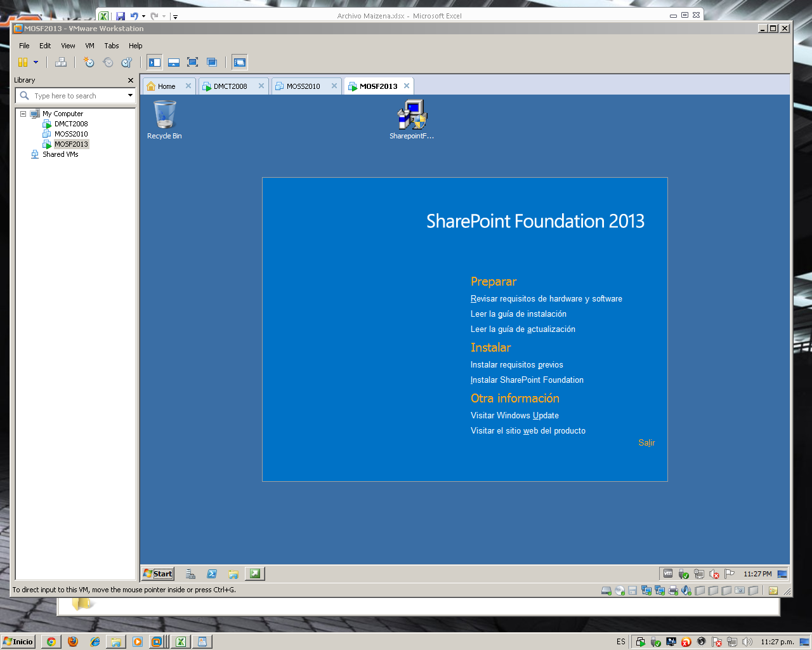Click the host Inicio start button
Image resolution: width=812 pixels, height=650 pixels.
click(x=18, y=642)
